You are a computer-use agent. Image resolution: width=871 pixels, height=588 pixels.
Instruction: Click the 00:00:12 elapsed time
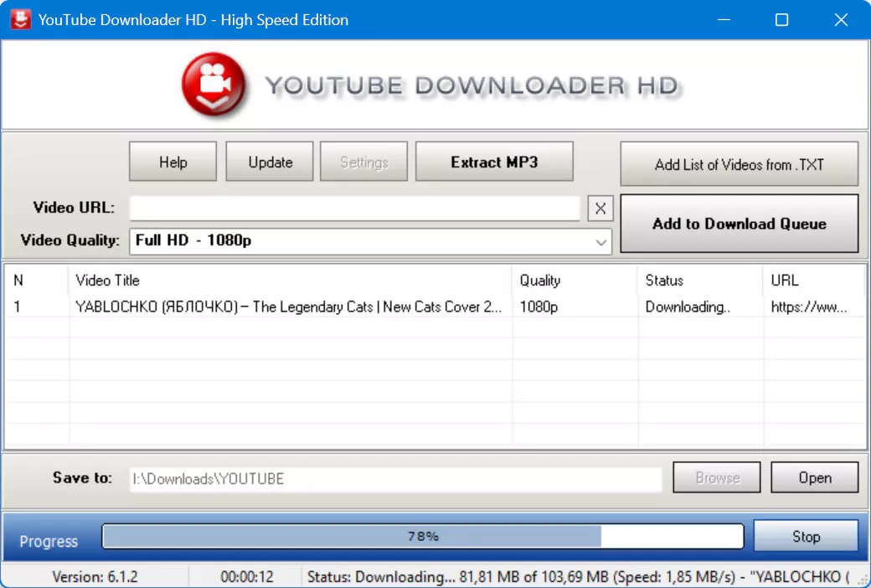click(x=246, y=577)
